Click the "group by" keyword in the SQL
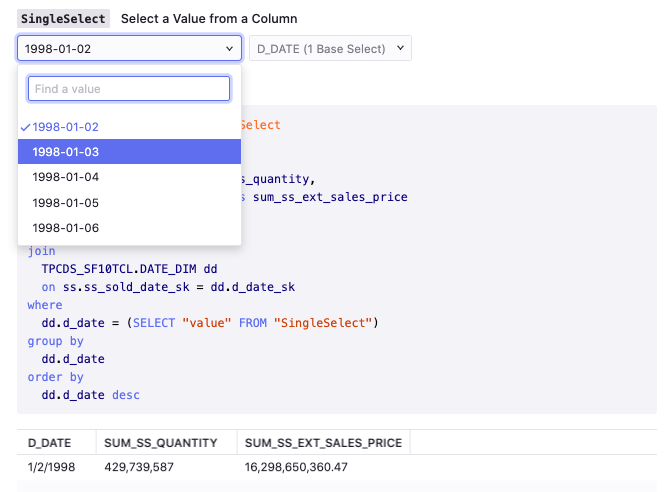Image resolution: width=667 pixels, height=492 pixels. [56, 341]
